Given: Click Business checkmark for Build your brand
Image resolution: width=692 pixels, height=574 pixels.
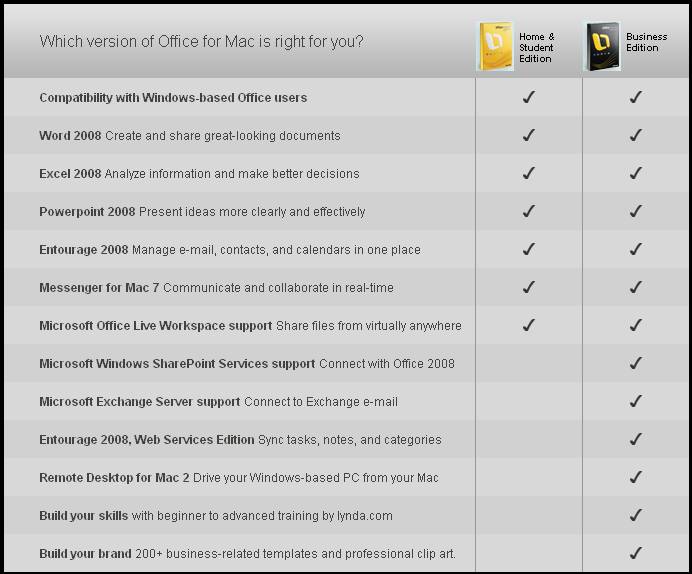Looking at the screenshot, I should (636, 553).
